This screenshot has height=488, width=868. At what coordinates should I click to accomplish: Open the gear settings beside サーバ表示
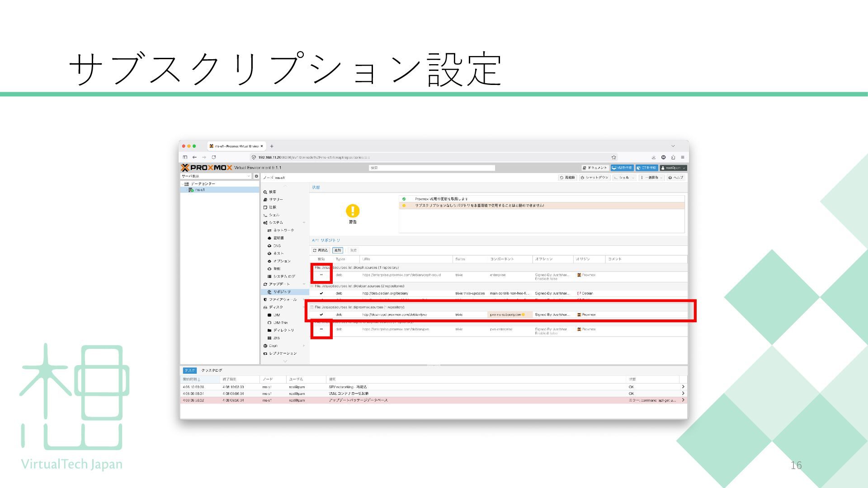pos(256,176)
